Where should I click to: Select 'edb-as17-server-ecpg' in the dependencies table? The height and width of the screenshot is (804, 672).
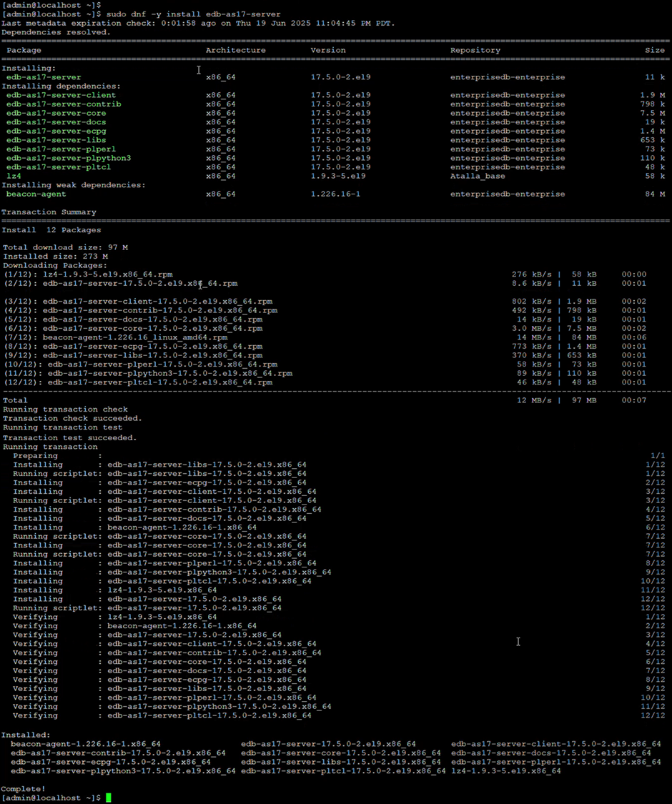[56, 131]
